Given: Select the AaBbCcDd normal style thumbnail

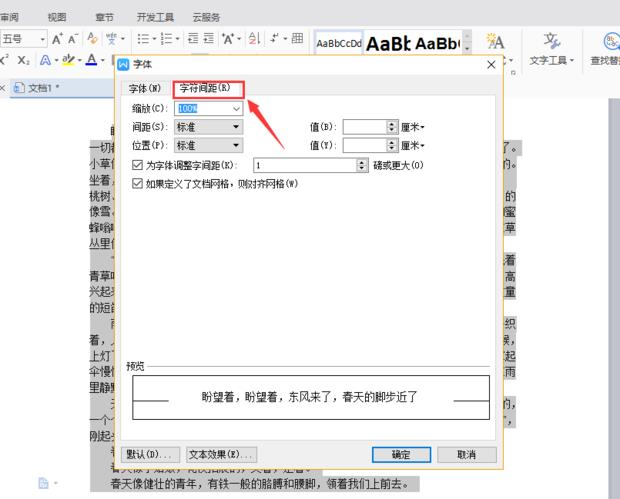Looking at the screenshot, I should 339,43.
